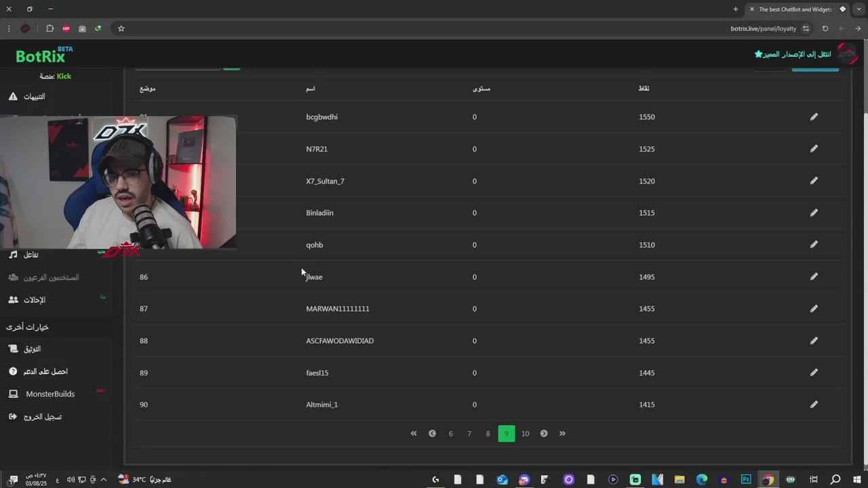Open the documentation sidebar item
The image size is (868, 488).
coord(24,348)
